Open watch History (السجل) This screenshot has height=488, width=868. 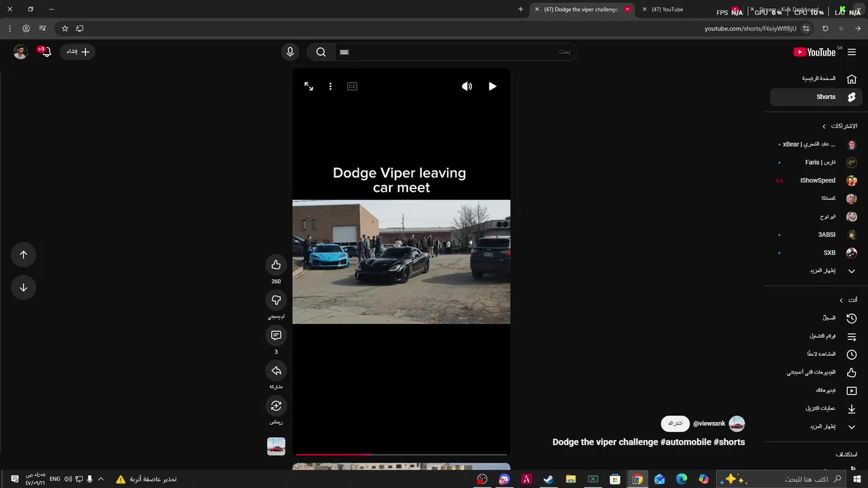pos(816,318)
